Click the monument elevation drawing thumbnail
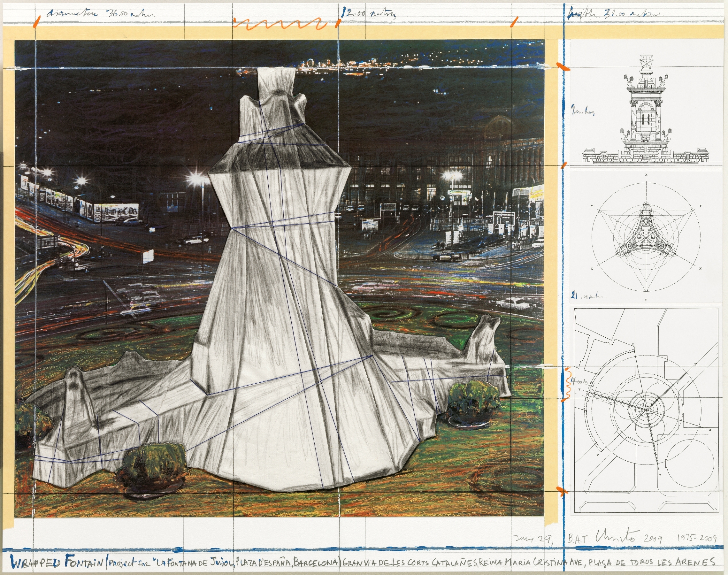 pos(646,111)
